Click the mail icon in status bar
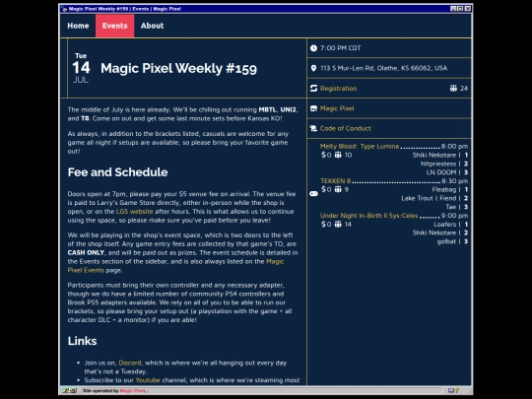 pyautogui.click(x=451, y=390)
